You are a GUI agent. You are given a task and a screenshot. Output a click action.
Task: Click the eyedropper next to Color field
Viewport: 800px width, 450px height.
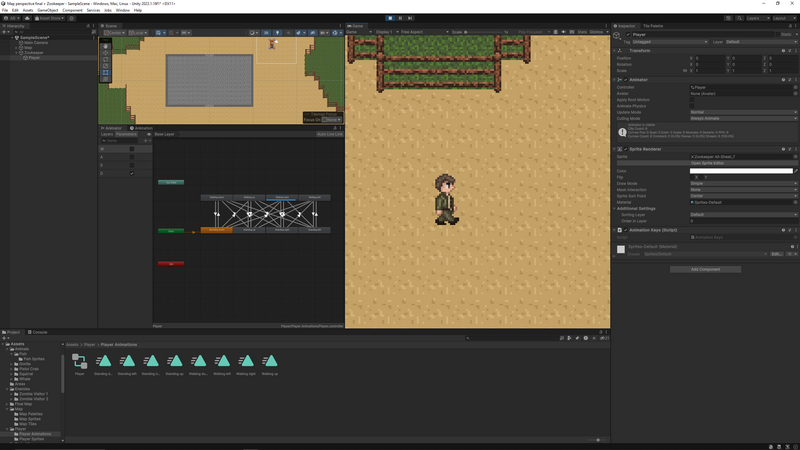point(796,171)
